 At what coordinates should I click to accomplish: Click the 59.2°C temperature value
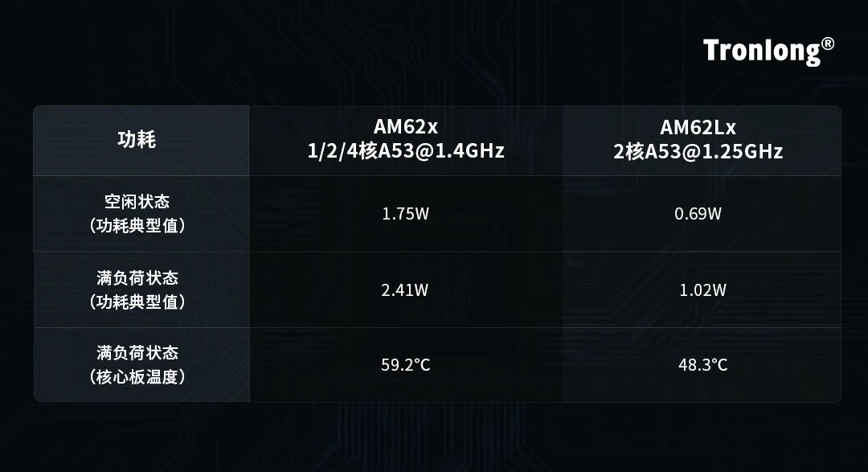(405, 364)
